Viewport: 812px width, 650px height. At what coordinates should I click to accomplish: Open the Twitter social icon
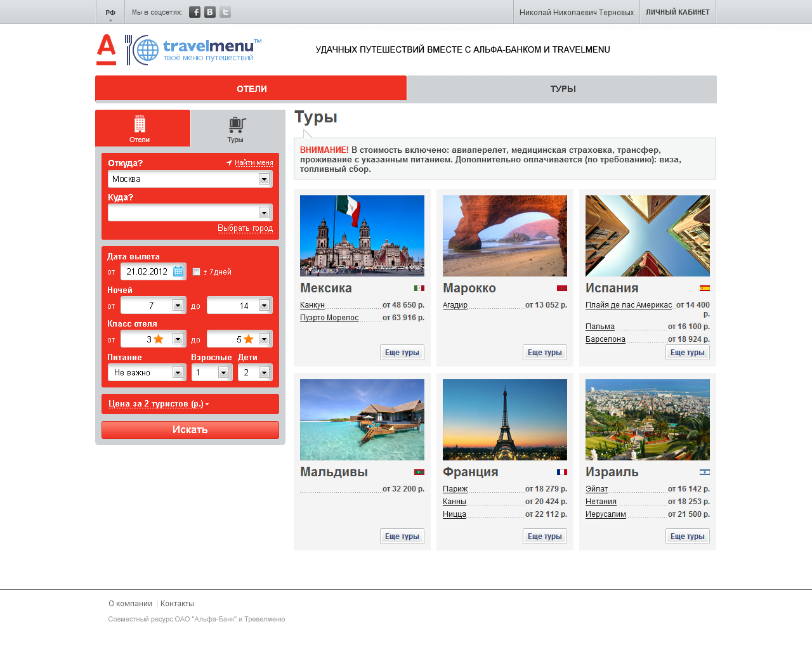(x=225, y=12)
